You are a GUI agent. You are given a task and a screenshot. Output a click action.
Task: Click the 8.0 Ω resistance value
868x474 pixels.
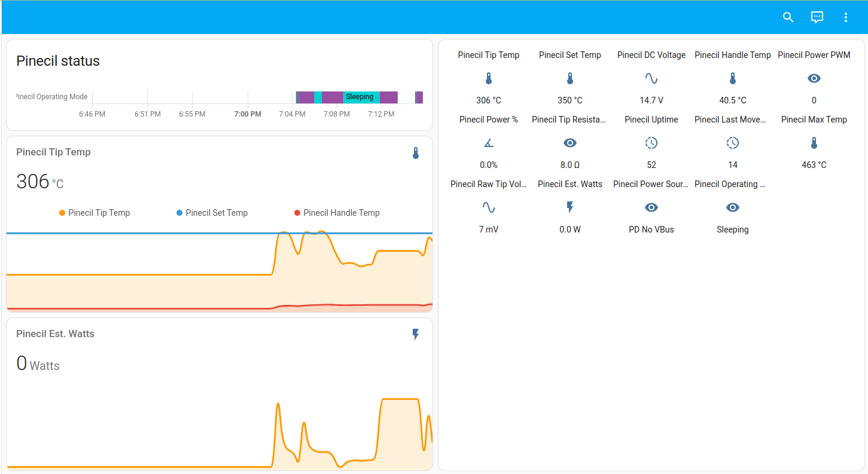click(569, 165)
